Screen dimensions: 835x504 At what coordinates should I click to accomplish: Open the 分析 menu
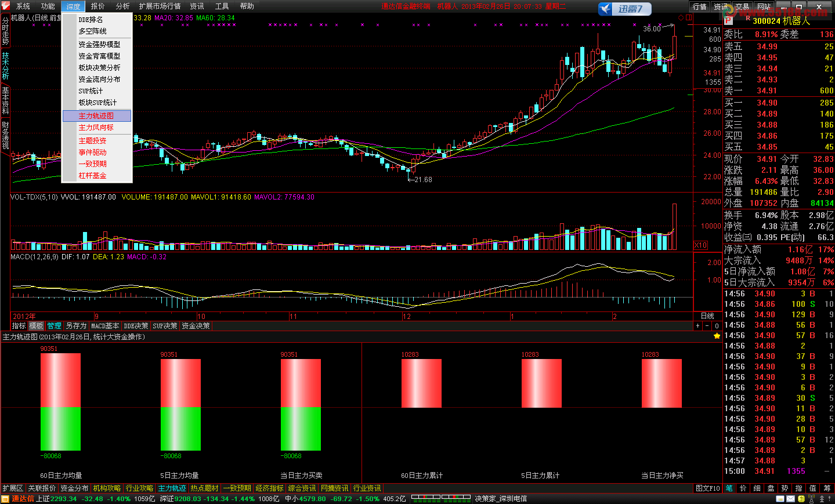tap(123, 6)
